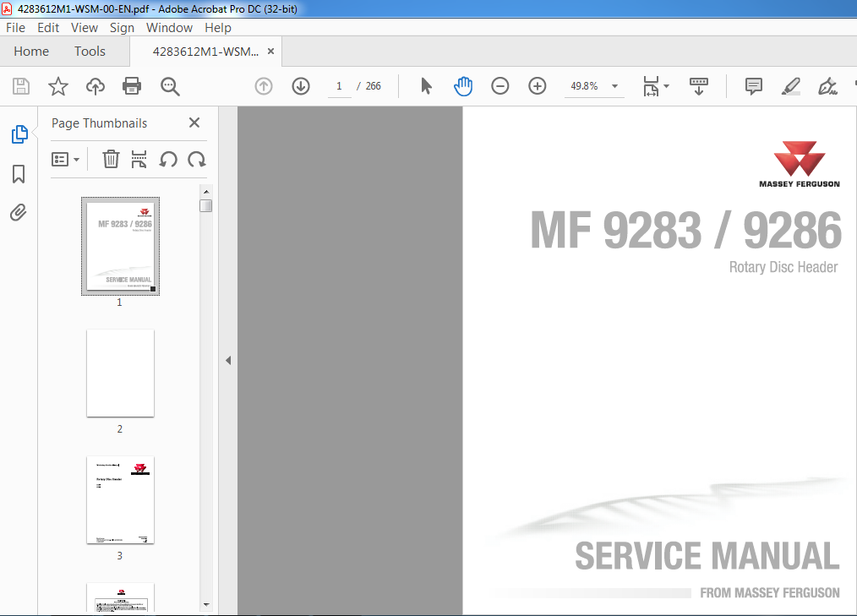This screenshot has height=616, width=857.
Task: Close the Page Thumbnails panel
Action: point(194,123)
